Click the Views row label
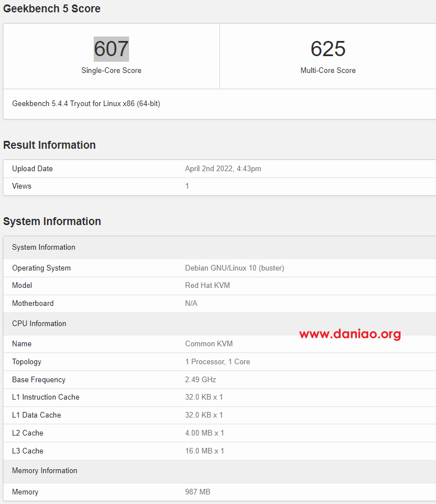 [22, 186]
